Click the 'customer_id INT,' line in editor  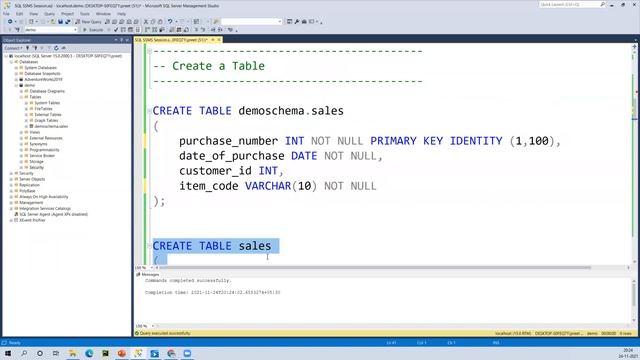pyautogui.click(x=231, y=171)
